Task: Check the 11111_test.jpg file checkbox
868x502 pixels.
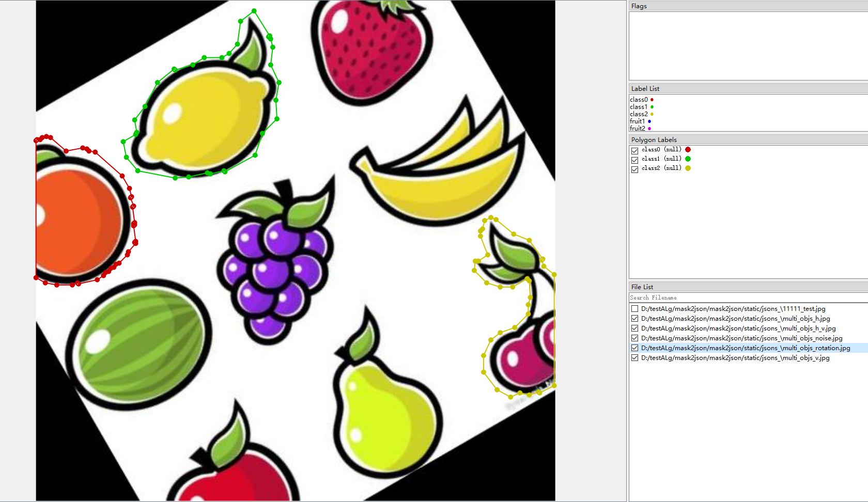Action: [634, 309]
